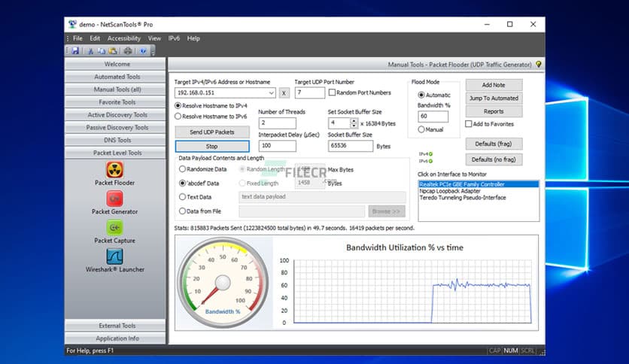Open the IPv6 menu
This screenshot has width=629, height=364.
tap(174, 38)
